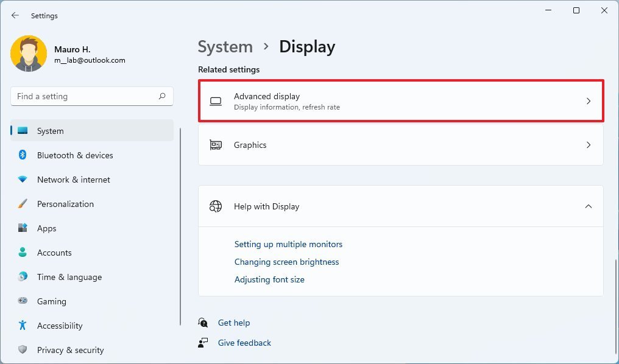Click in the Find a setting field

click(x=85, y=96)
